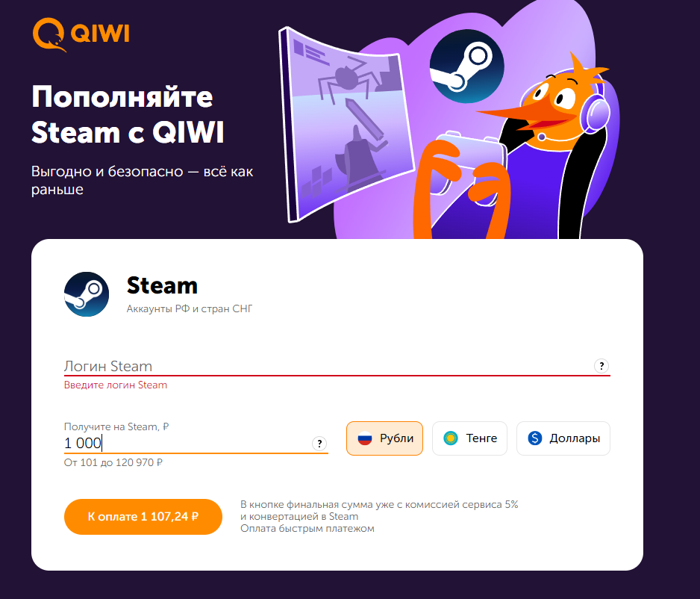
Task: Click the Steam logo in the form card
Action: click(86, 294)
